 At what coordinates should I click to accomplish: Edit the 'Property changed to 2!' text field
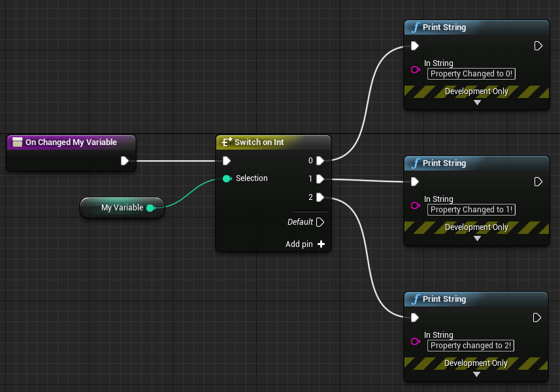pos(470,346)
